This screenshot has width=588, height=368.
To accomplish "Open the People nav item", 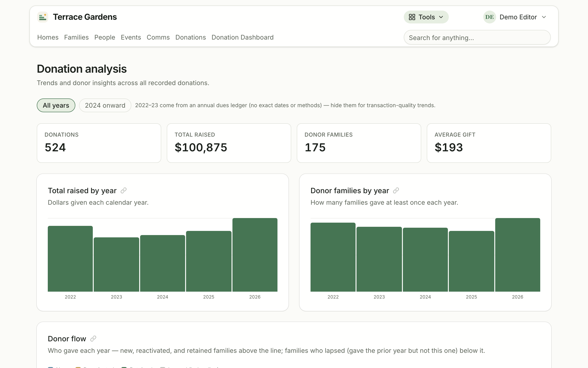I will coord(105,37).
